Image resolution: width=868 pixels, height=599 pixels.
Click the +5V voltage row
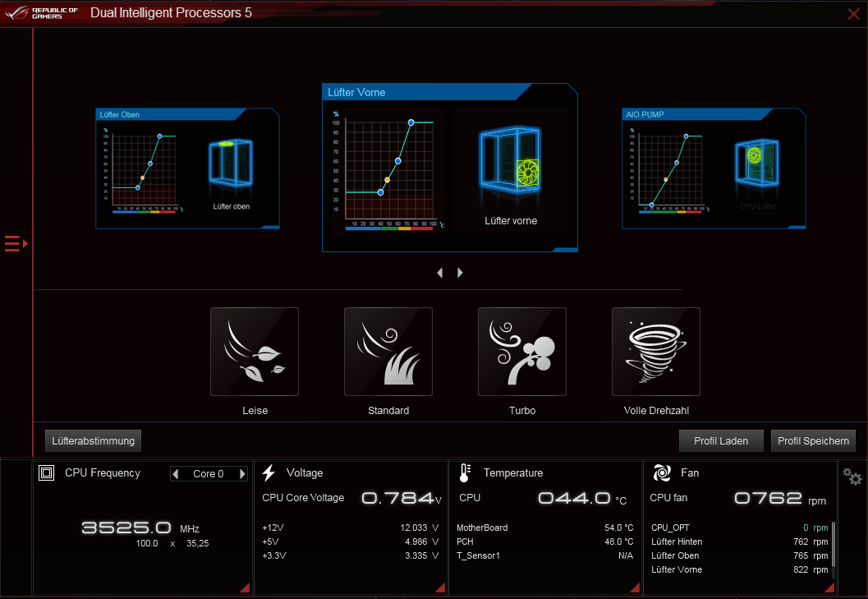pos(351,541)
